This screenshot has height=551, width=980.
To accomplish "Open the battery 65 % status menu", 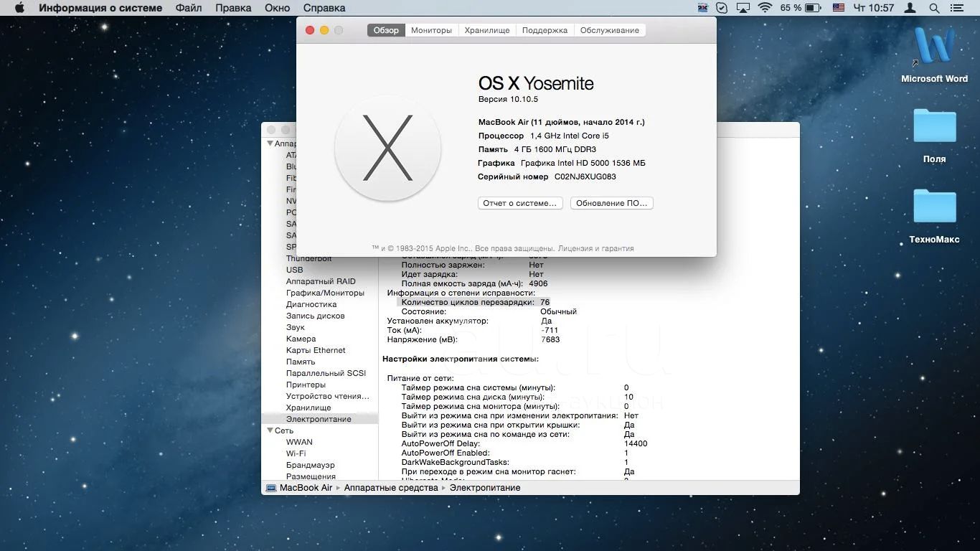I will (x=801, y=8).
